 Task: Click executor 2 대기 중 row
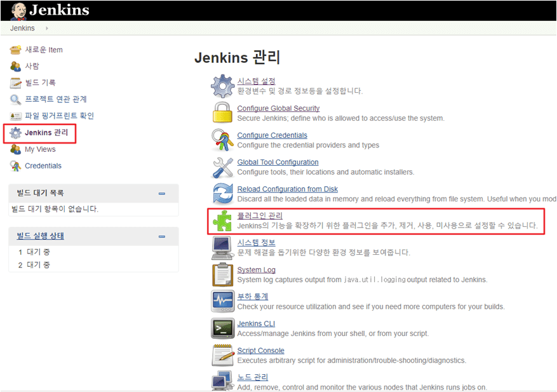93,265
